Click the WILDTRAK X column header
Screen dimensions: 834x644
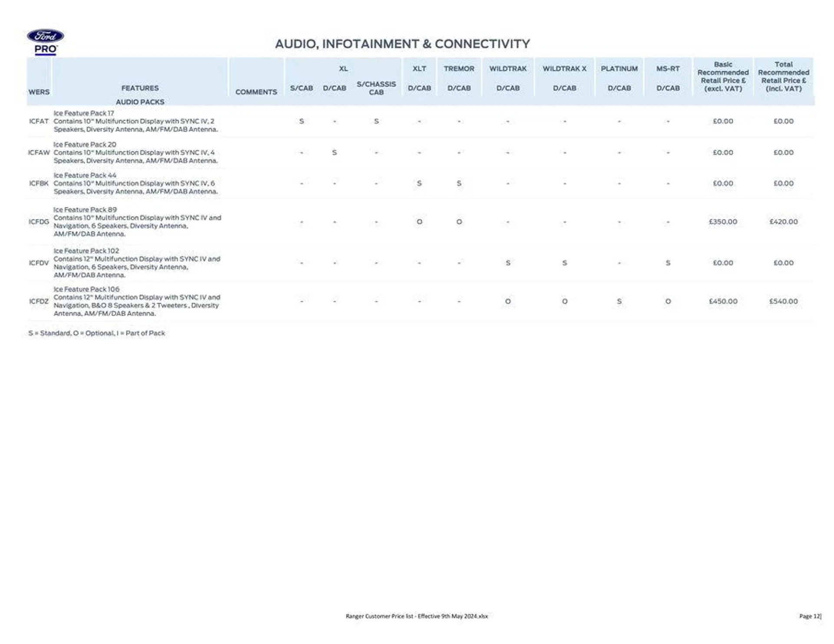point(564,69)
